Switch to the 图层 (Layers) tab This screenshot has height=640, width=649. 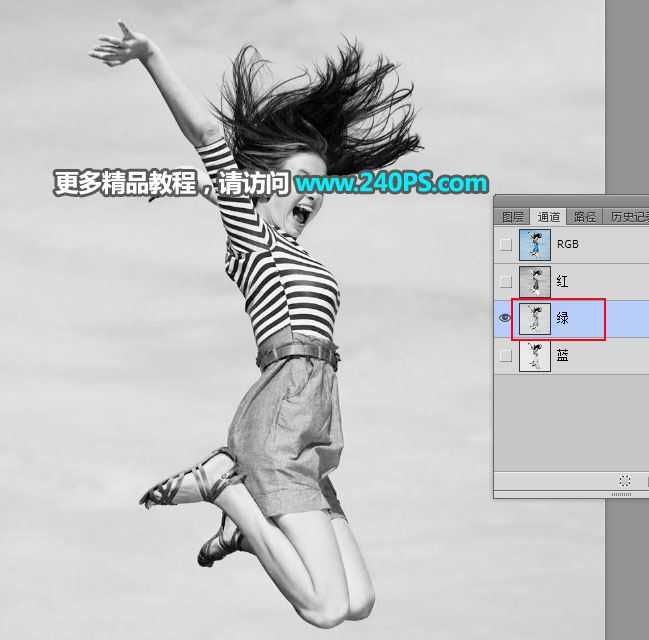coord(512,216)
